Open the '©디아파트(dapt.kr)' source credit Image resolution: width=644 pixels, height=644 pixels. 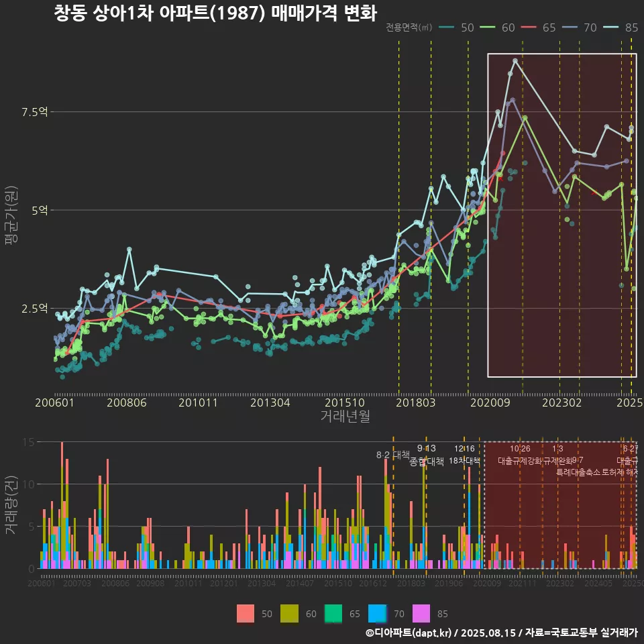click(x=409, y=633)
